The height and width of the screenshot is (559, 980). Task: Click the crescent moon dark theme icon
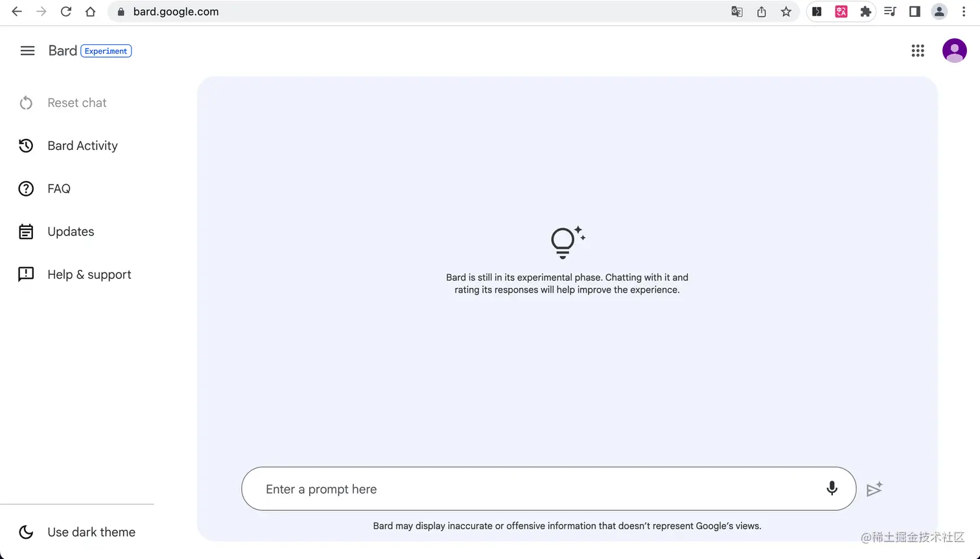click(x=26, y=532)
